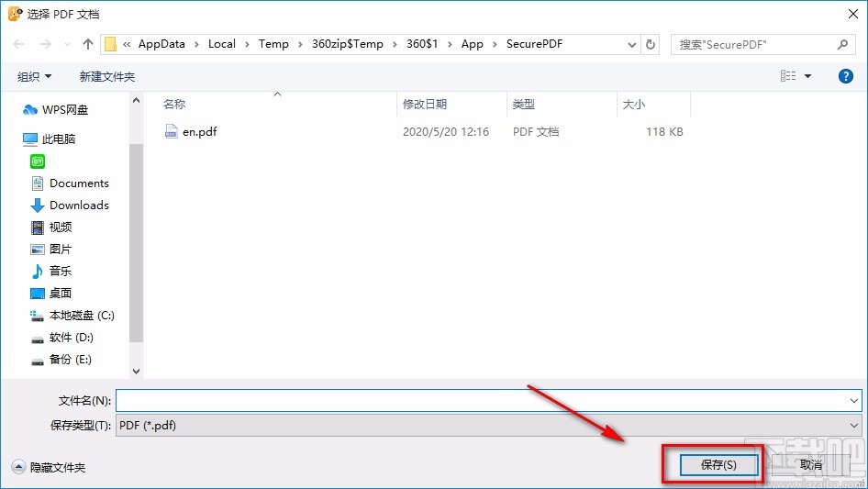
Task: Go forward with the right arrow
Action: click(x=45, y=44)
